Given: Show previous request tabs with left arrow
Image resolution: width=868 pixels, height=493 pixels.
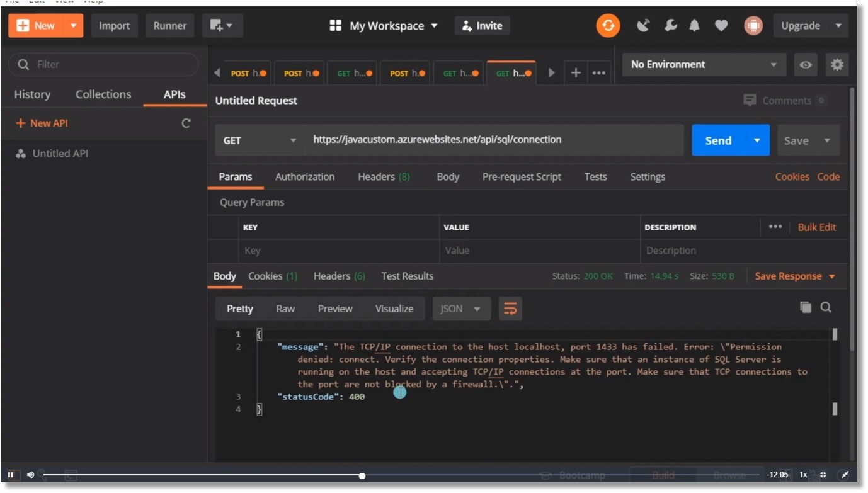Looking at the screenshot, I should click(x=217, y=73).
